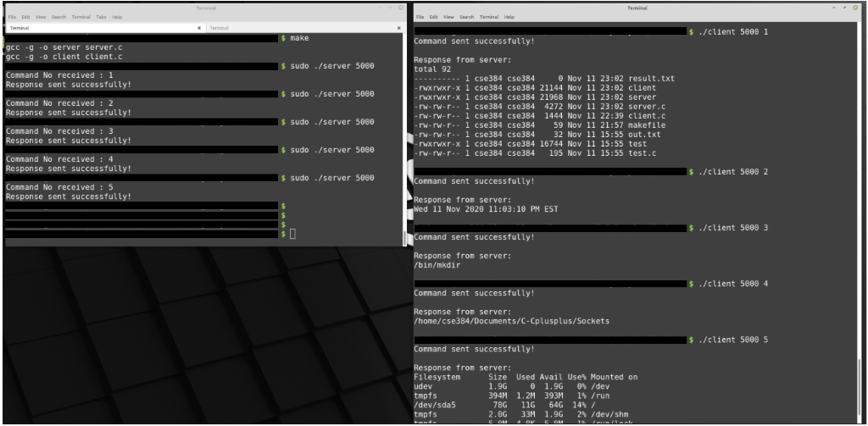Click scrollbar of left Terminal window
The height and width of the screenshot is (426, 868).
(x=405, y=138)
